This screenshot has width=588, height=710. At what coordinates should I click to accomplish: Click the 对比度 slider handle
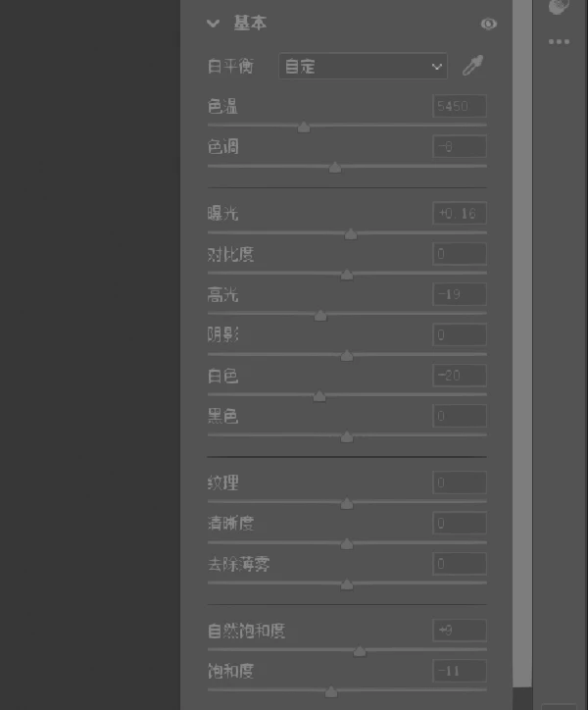pyautogui.click(x=347, y=275)
